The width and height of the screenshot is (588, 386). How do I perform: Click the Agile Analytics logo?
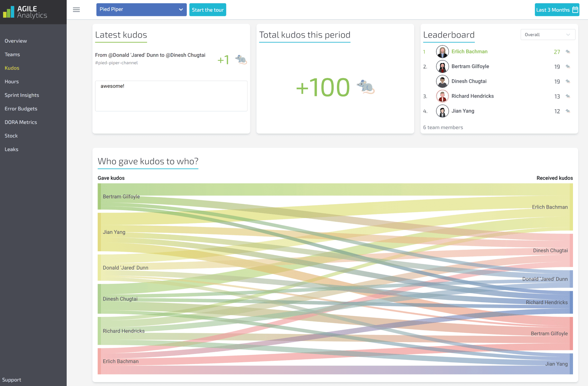tap(25, 12)
